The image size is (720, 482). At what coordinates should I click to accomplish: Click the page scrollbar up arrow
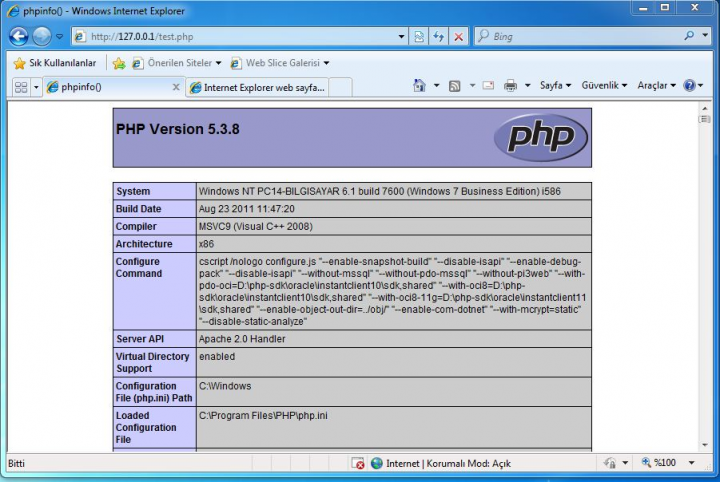coord(704,108)
